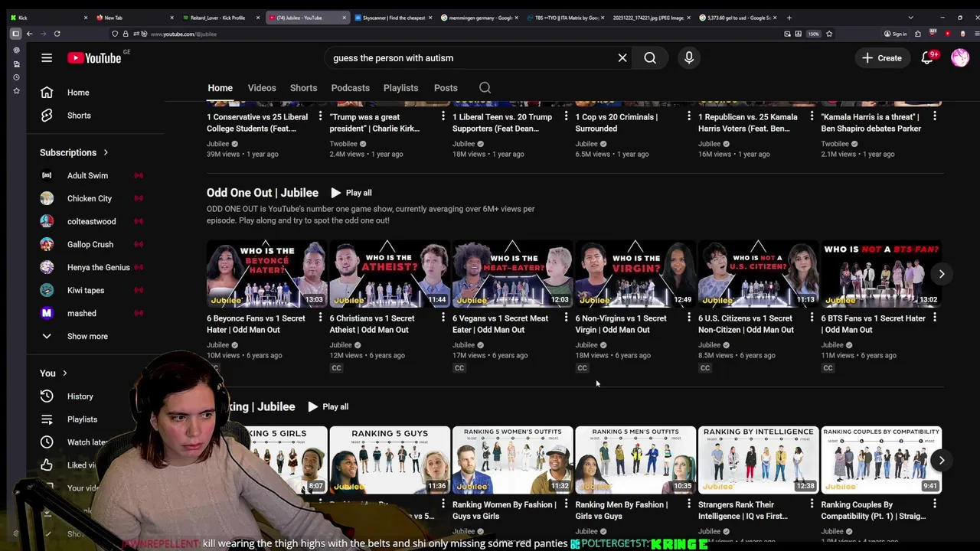Open the mashed subscription
This screenshot has width=980, height=551.
[x=81, y=313]
